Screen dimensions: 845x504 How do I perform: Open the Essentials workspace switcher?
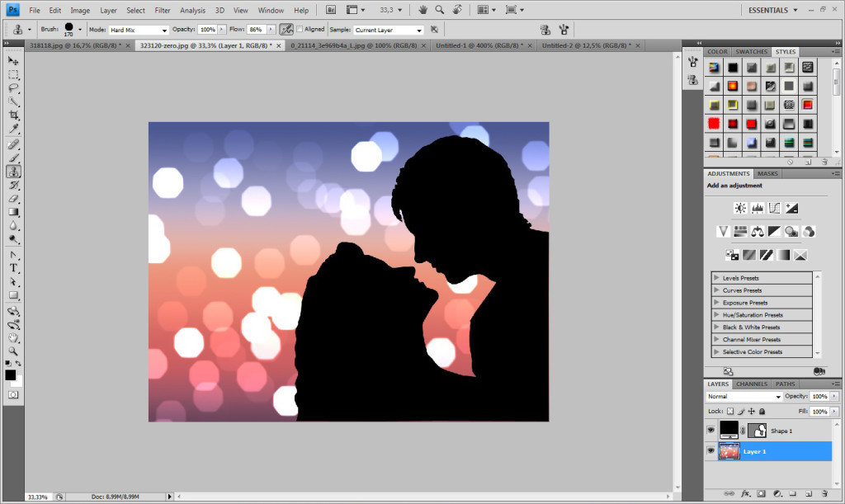[772, 10]
